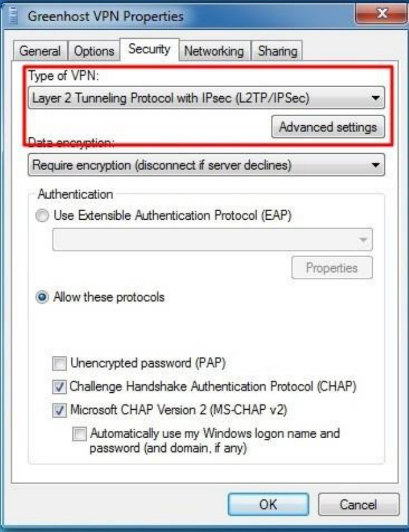This screenshot has width=409, height=532.
Task: Click the Advanced settings button
Action: pyautogui.click(x=328, y=127)
